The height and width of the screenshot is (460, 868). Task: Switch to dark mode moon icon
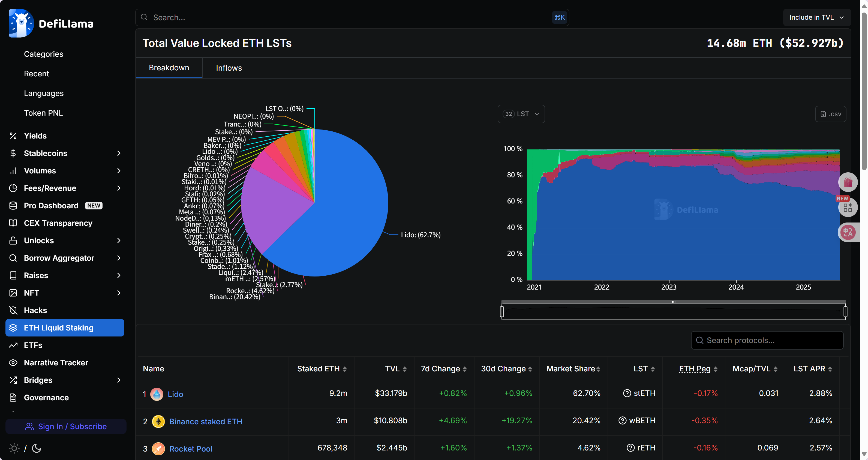[36, 448]
